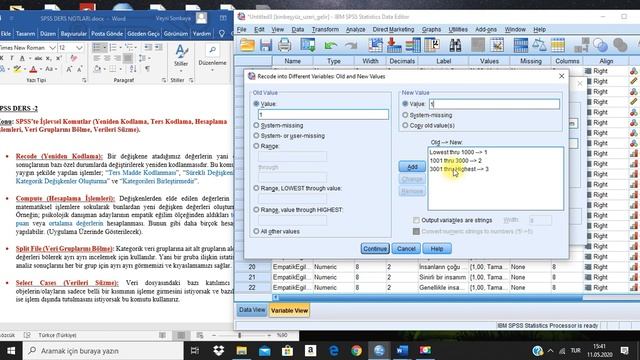Save the SPSS dataset with disk icon
640x360 pixels.
tap(266, 45)
